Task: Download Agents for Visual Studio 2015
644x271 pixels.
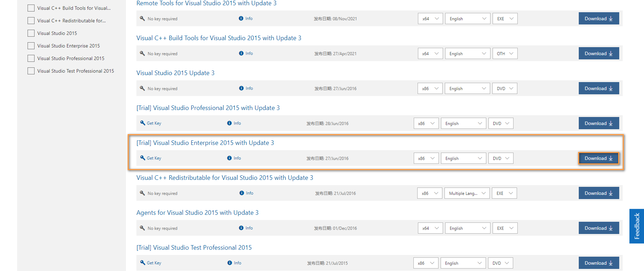Action: tap(599, 228)
